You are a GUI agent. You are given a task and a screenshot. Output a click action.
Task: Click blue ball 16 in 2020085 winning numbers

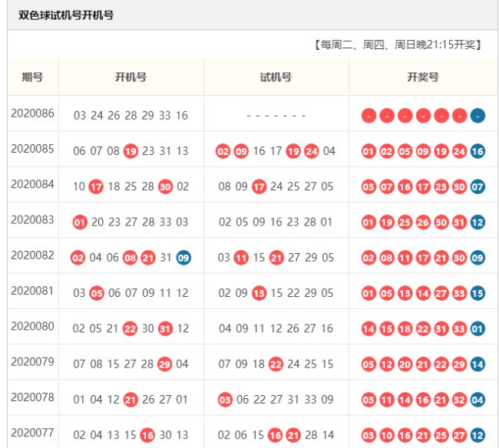pyautogui.click(x=478, y=151)
